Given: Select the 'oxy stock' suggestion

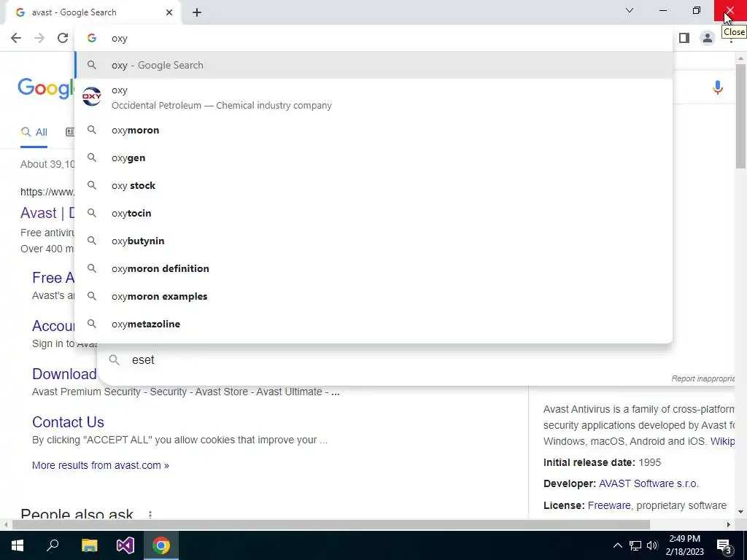Looking at the screenshot, I should point(373,185).
